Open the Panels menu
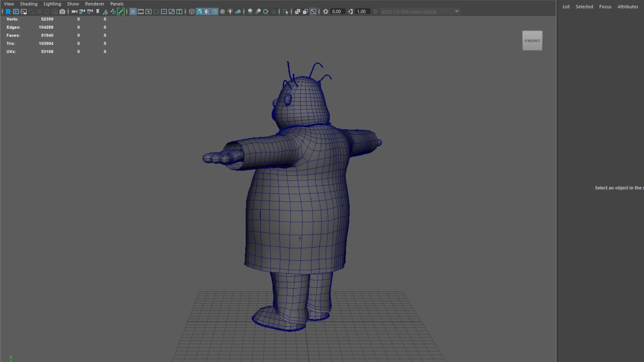 pyautogui.click(x=117, y=4)
